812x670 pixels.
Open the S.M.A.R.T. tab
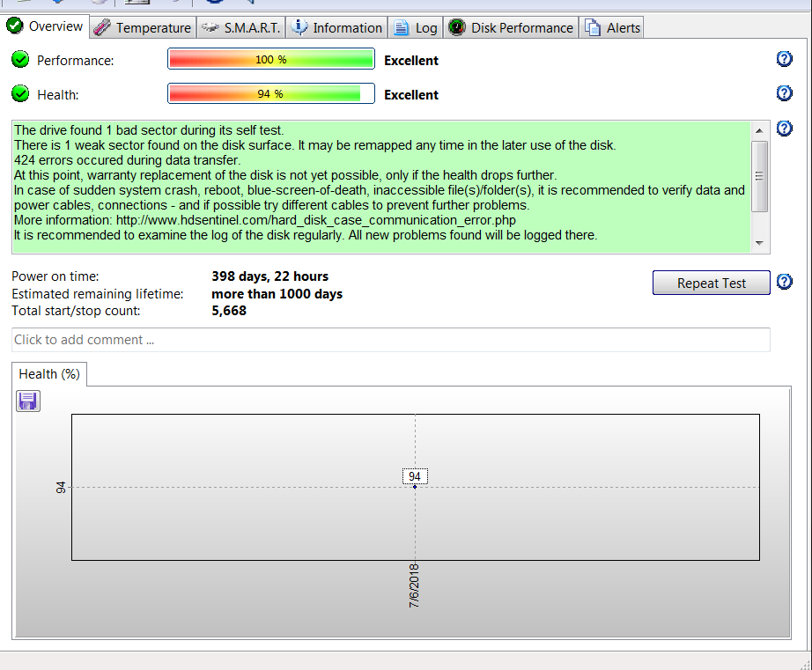[x=241, y=28]
